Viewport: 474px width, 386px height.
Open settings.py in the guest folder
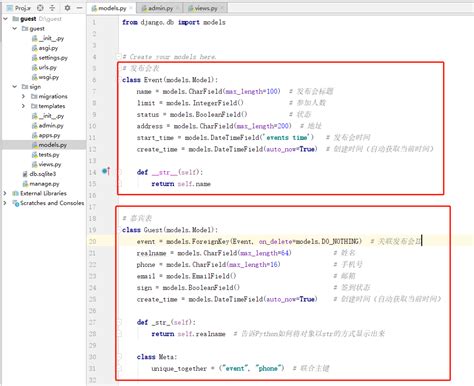pyautogui.click(x=50, y=58)
